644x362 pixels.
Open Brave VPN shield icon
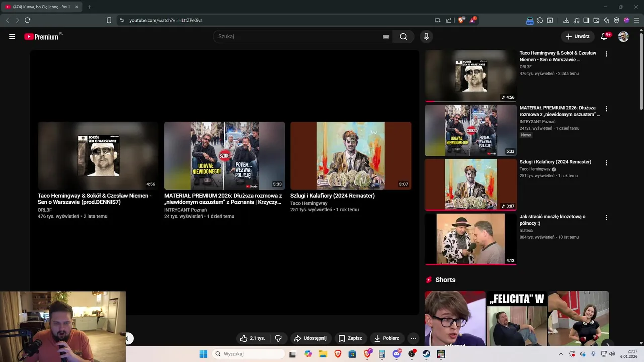pyautogui.click(x=616, y=20)
